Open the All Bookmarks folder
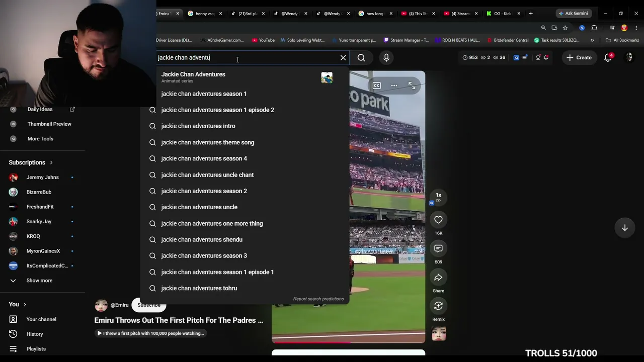Viewport: 644px width, 362px height. (622, 40)
